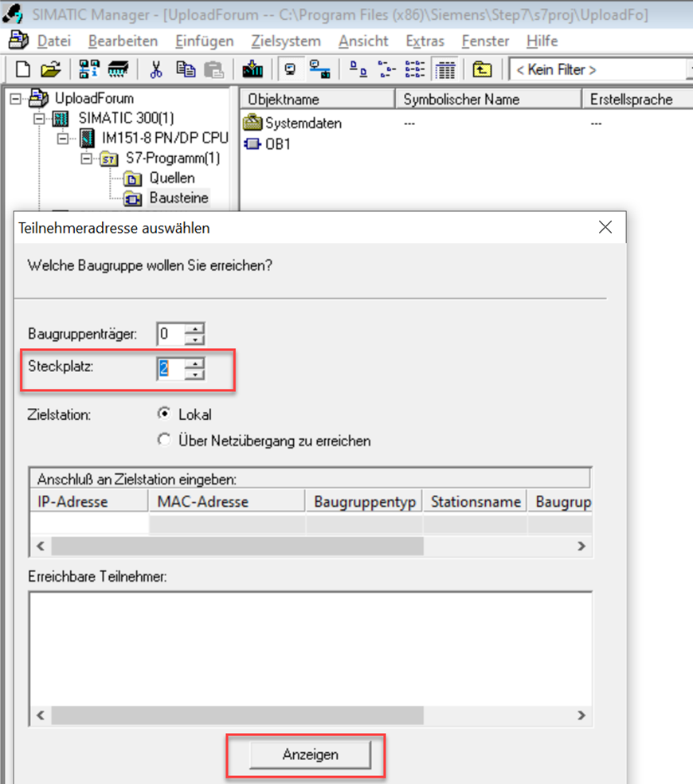Click the Baugruppentyp column header
693x784 pixels.
point(365,501)
